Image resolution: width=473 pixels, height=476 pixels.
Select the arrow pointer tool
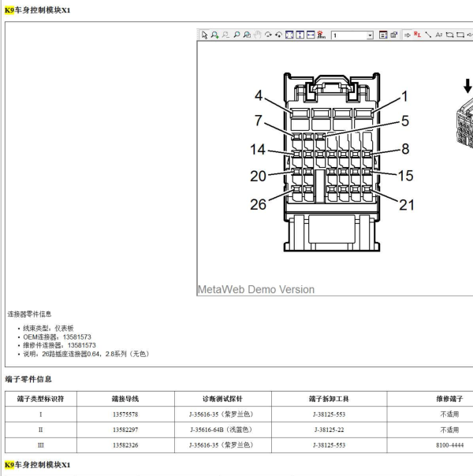(204, 35)
